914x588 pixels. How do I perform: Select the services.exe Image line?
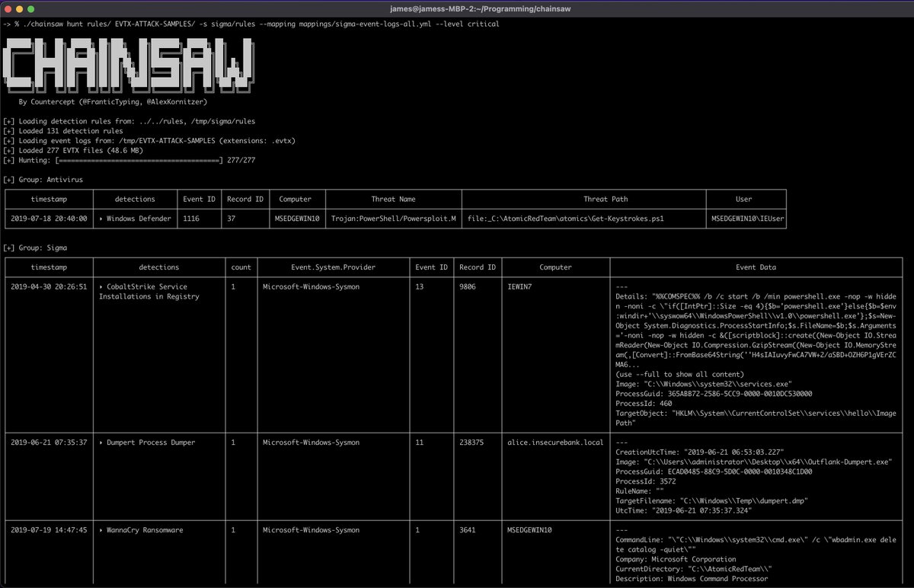click(704, 384)
